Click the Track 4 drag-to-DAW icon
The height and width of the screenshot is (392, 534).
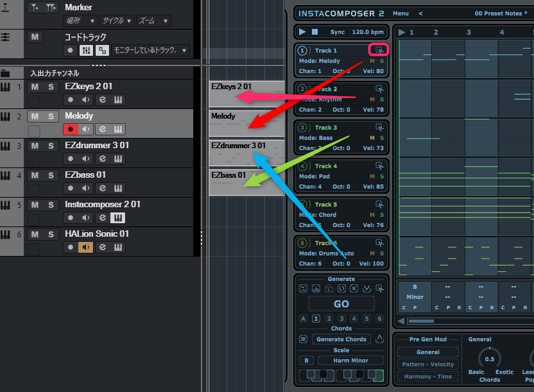click(x=379, y=166)
